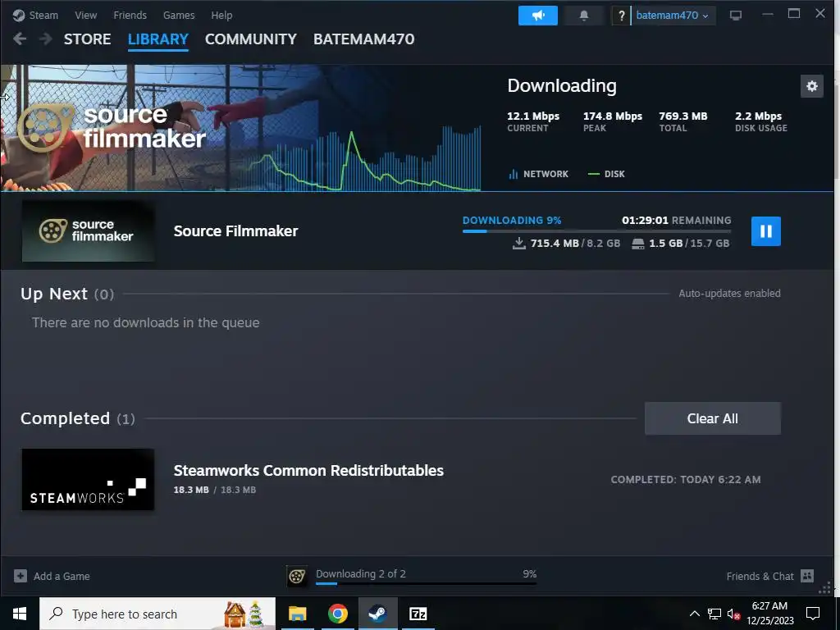
Task: Click the question mark help icon
Action: click(x=621, y=16)
